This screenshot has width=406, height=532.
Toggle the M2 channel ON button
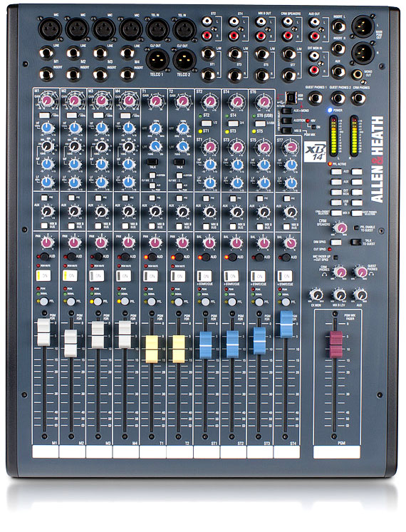tap(71, 276)
